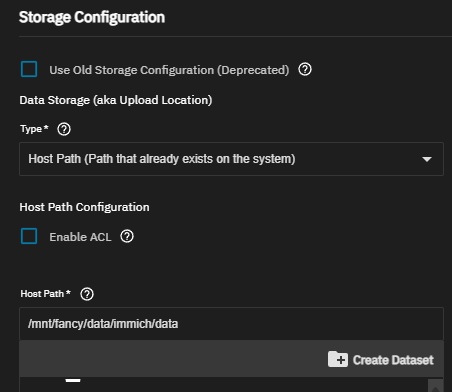The width and height of the screenshot is (452, 392).
Task: Open help tooltip for Use Old Storage Configuration
Action: [305, 70]
